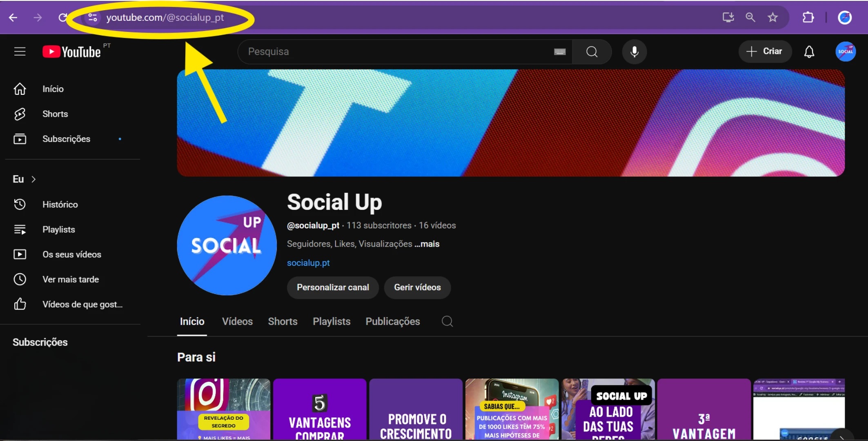Screen dimensions: 868x441
Task: Toggle the YouTube hamburger guide menu
Action: tap(20, 51)
